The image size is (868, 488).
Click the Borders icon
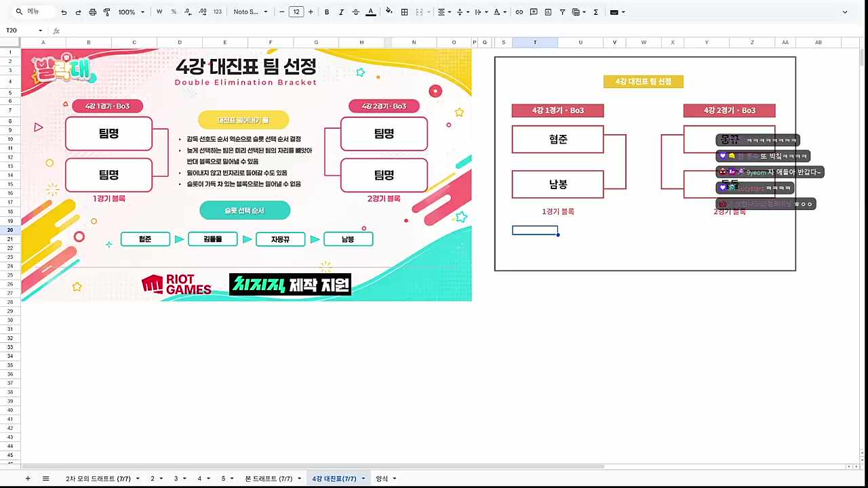(x=404, y=12)
